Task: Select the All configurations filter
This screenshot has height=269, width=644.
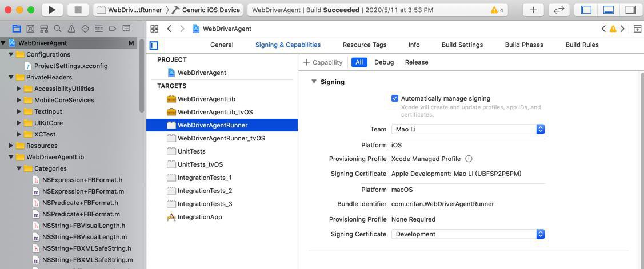Action: [x=359, y=62]
